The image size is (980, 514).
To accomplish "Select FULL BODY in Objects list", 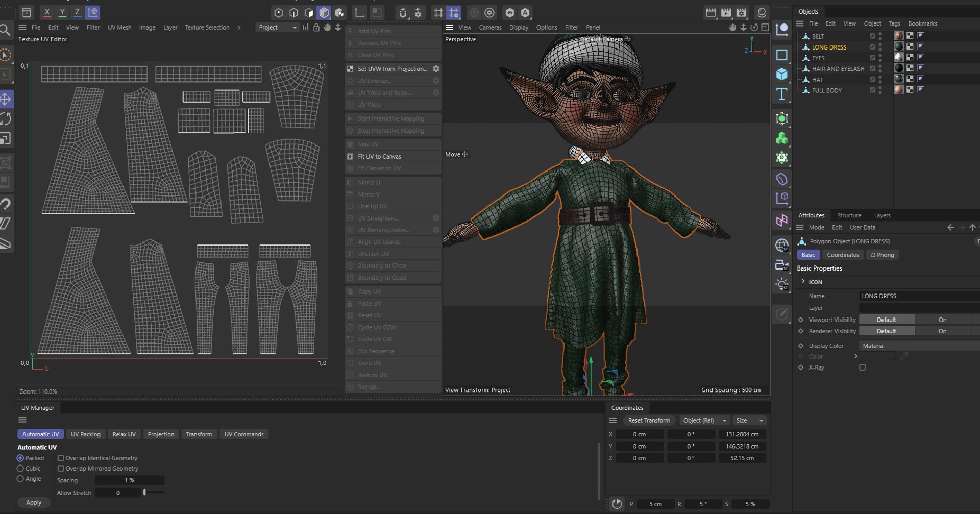I will coord(826,90).
